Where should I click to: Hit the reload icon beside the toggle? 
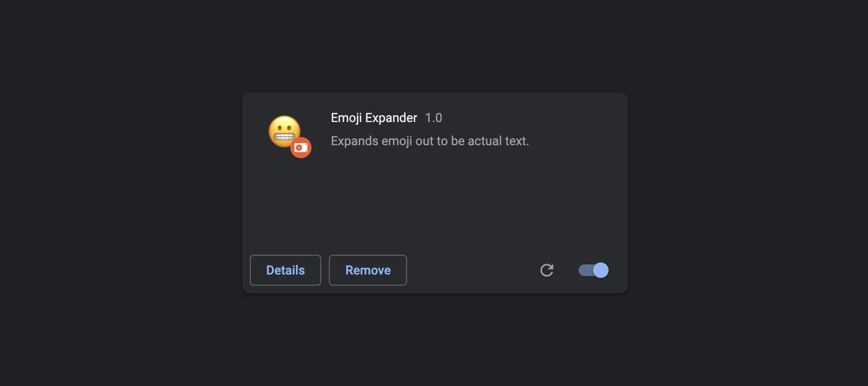pyautogui.click(x=547, y=270)
